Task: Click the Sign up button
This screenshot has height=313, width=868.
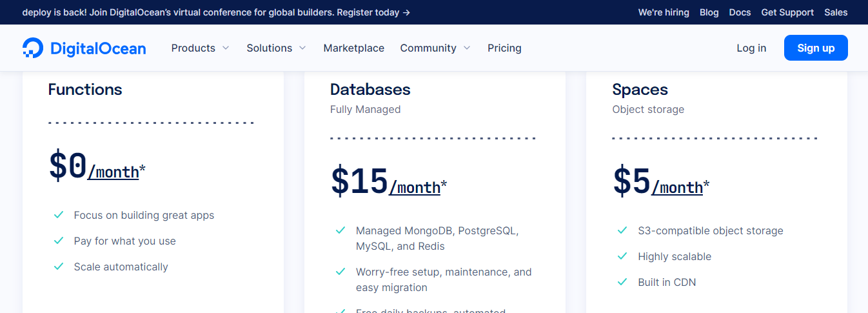Action: (816, 48)
